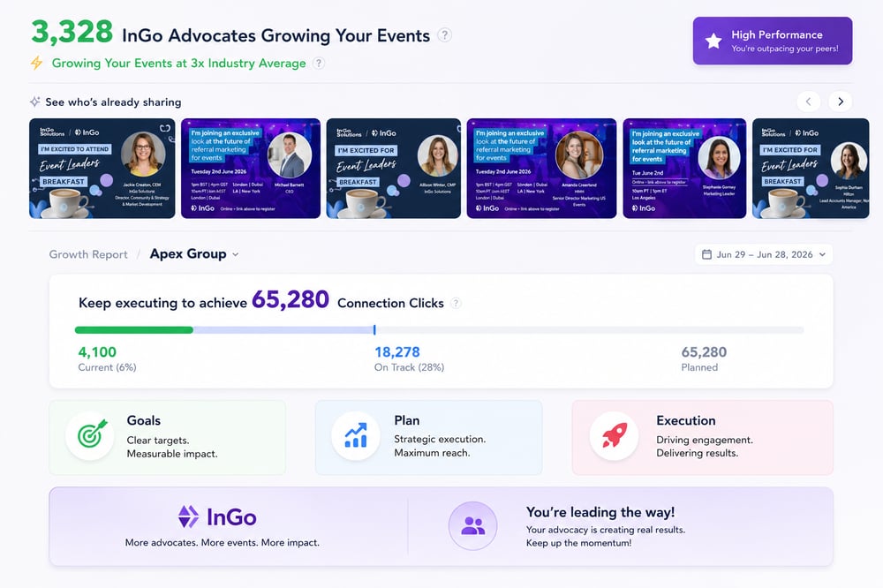
Task: Click the people icon in leading banner
Action: pyautogui.click(x=473, y=526)
